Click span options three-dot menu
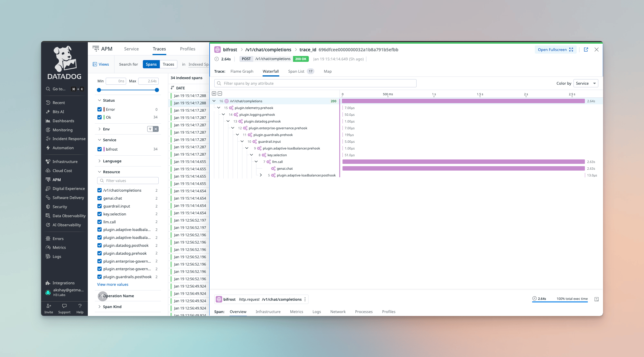The height and width of the screenshot is (357, 644). [x=305, y=299]
